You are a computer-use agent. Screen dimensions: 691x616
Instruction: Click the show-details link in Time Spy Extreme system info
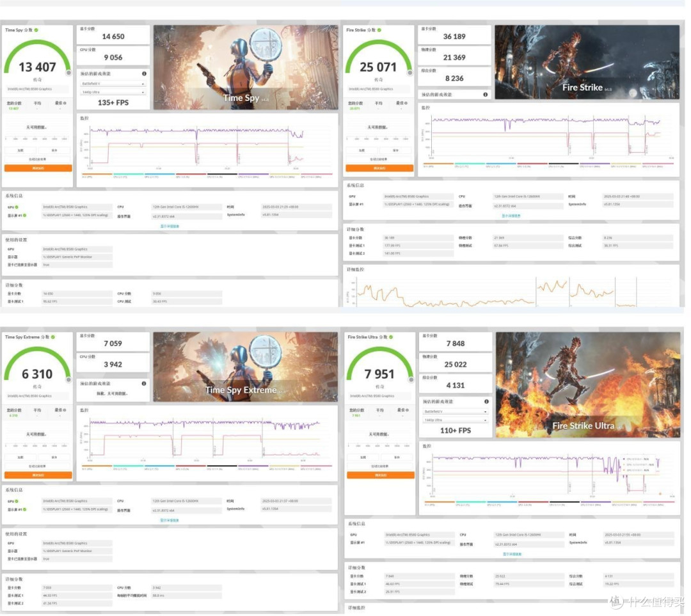(170, 521)
